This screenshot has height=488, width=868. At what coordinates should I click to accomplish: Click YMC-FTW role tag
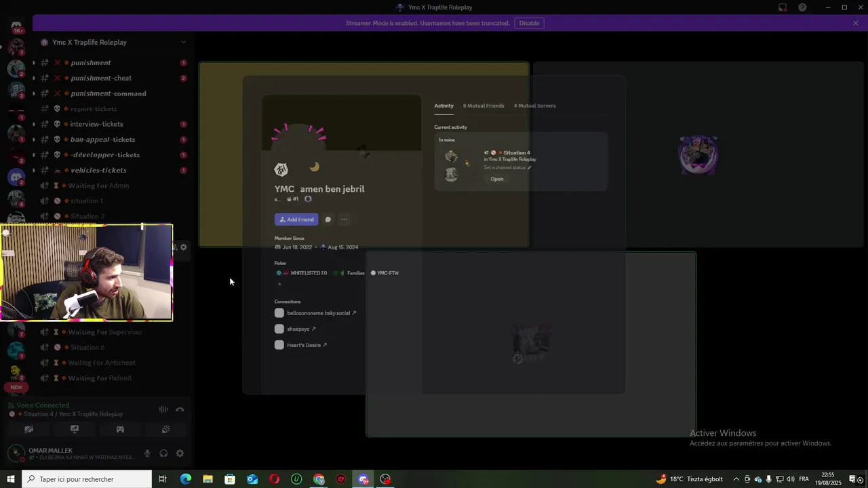pyautogui.click(x=384, y=273)
